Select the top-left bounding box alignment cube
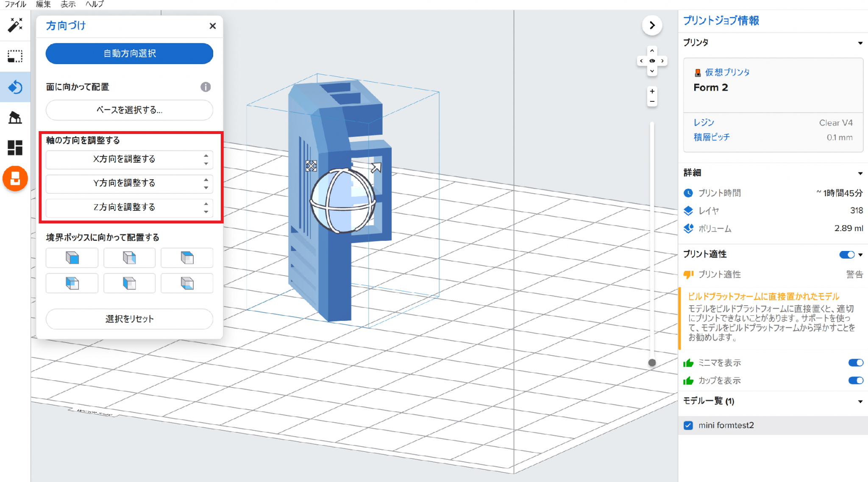Screen dimensions: 868x482 pos(72,257)
